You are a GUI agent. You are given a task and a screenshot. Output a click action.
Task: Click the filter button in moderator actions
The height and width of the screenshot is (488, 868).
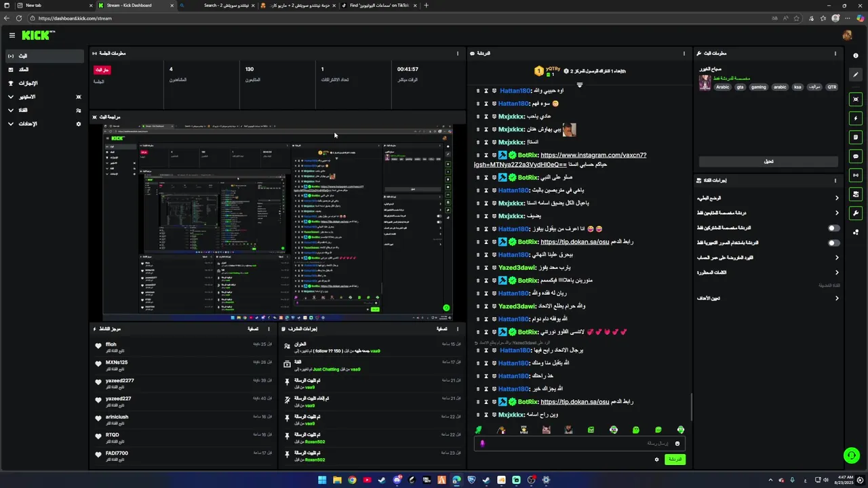pyautogui.click(x=441, y=329)
